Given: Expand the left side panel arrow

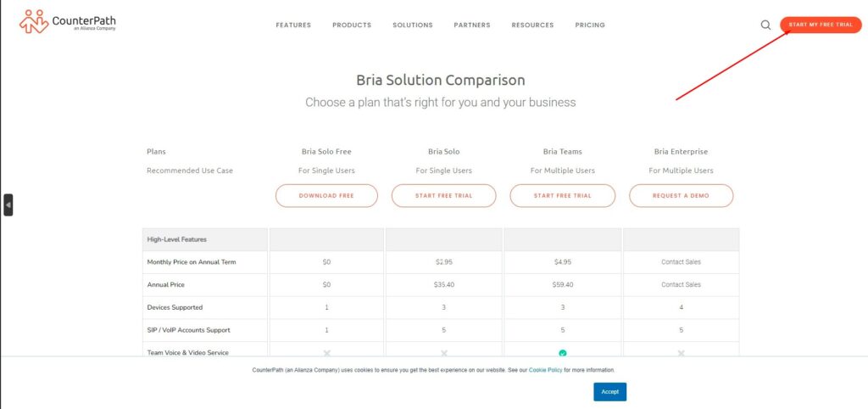Looking at the screenshot, I should click(x=8, y=204).
